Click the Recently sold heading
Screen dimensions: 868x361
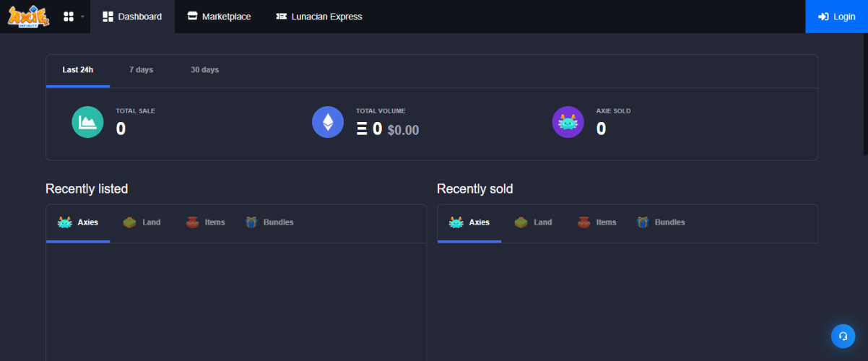475,189
